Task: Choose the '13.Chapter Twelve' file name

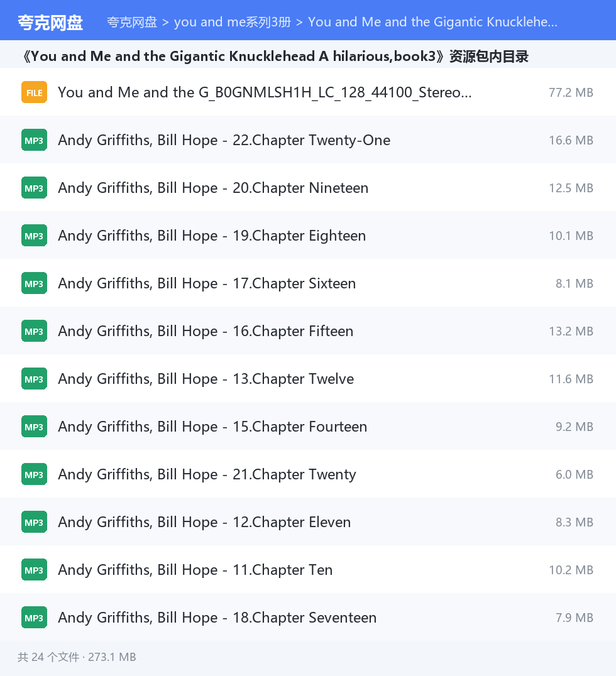Action: (206, 379)
